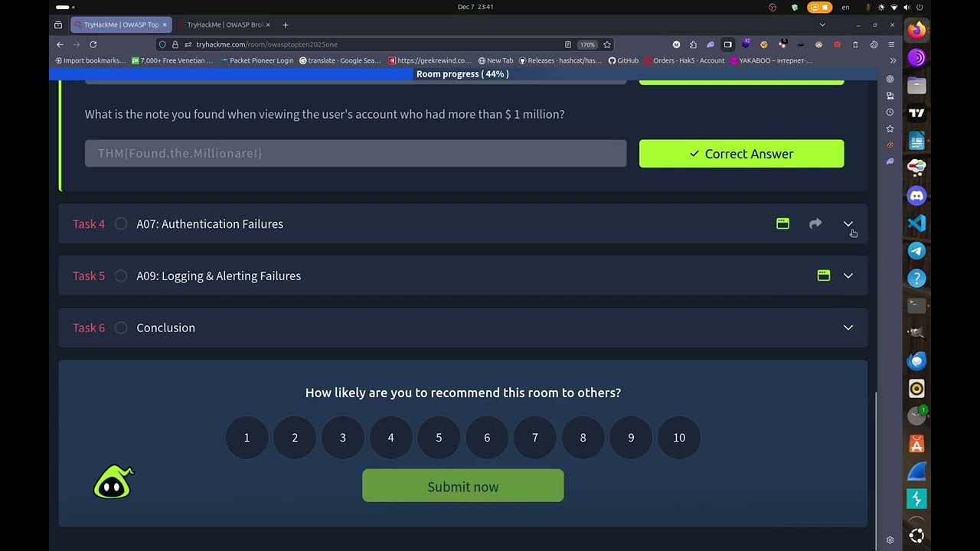
Task: Launch Wireshark from the dock
Action: click(916, 471)
